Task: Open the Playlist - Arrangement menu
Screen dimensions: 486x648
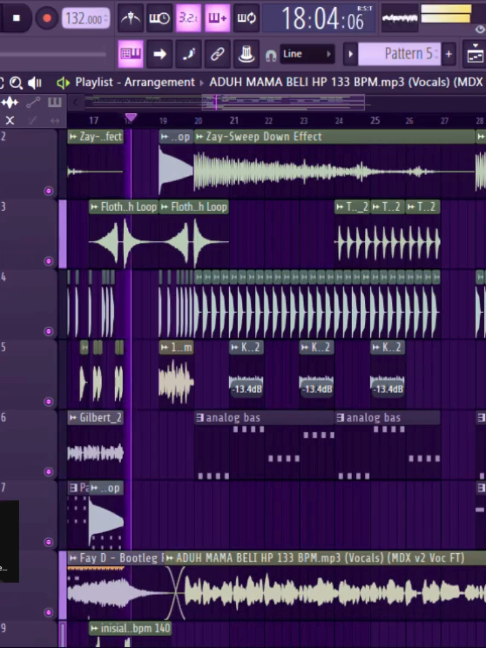Action: (x=135, y=82)
